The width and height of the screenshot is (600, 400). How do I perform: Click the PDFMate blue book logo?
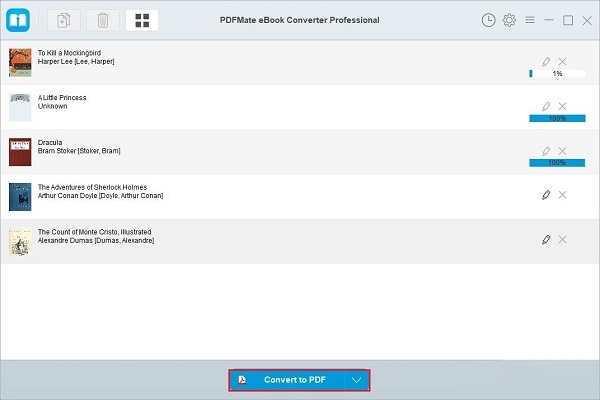[18, 20]
